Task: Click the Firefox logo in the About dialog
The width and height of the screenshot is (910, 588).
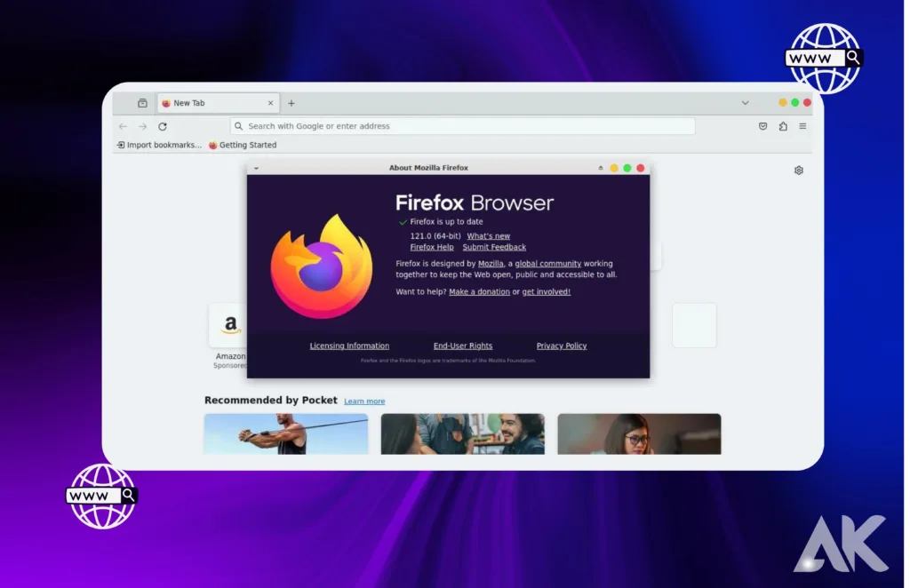Action: coord(323,266)
